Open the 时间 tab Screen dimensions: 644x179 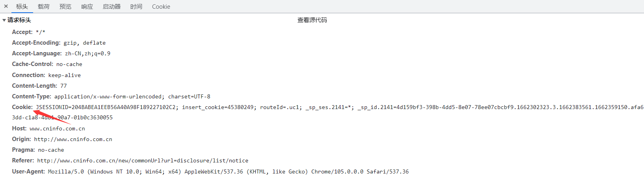pyautogui.click(x=136, y=7)
